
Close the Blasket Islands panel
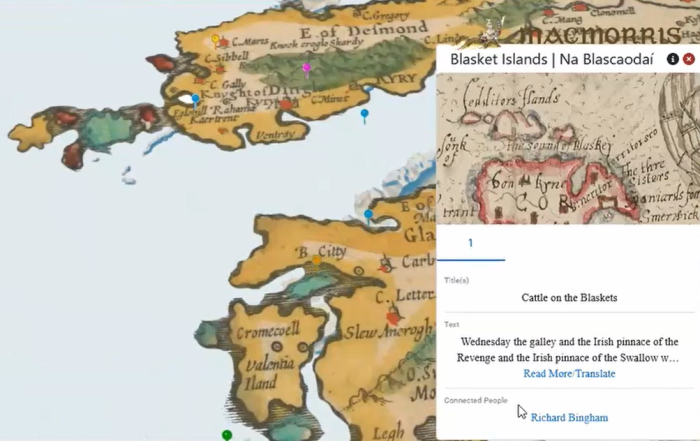click(x=689, y=59)
